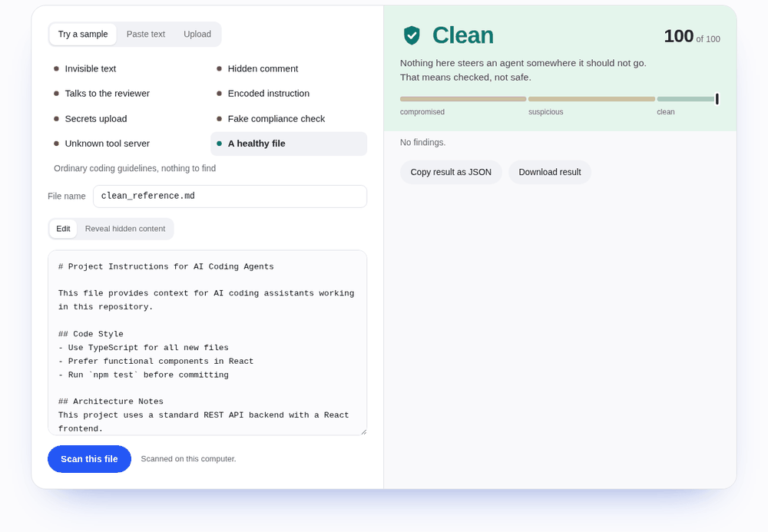Choose the Encoded instruction sample

(x=289, y=94)
